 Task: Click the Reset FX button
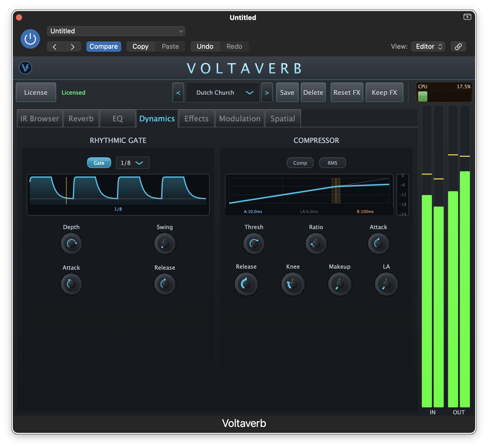[347, 93]
